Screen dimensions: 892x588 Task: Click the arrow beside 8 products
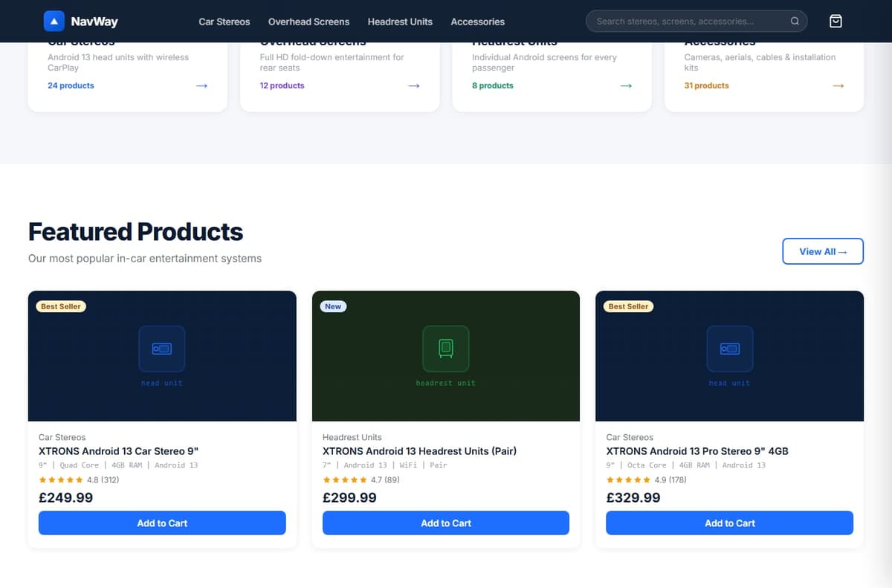click(626, 85)
